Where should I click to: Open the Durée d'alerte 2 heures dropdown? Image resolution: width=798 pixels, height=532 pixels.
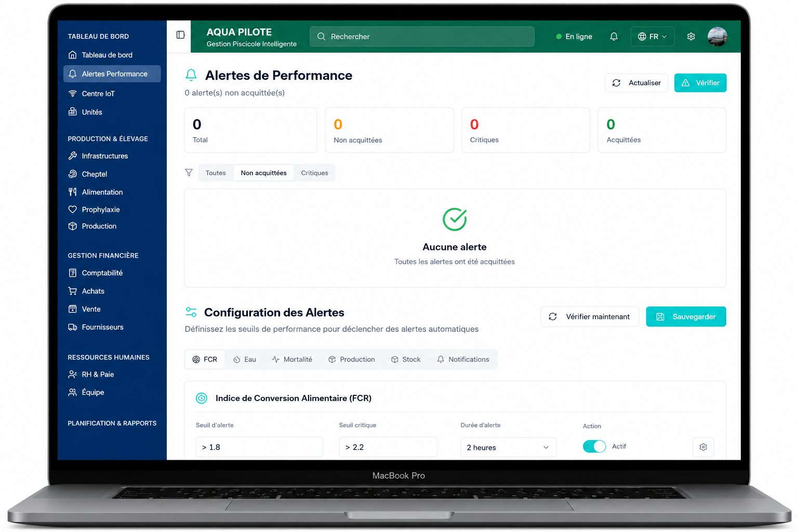pos(508,447)
